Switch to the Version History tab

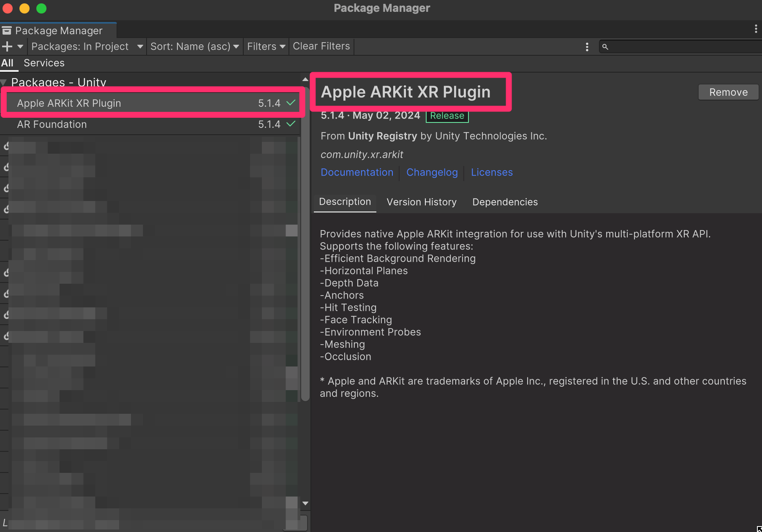click(x=422, y=202)
